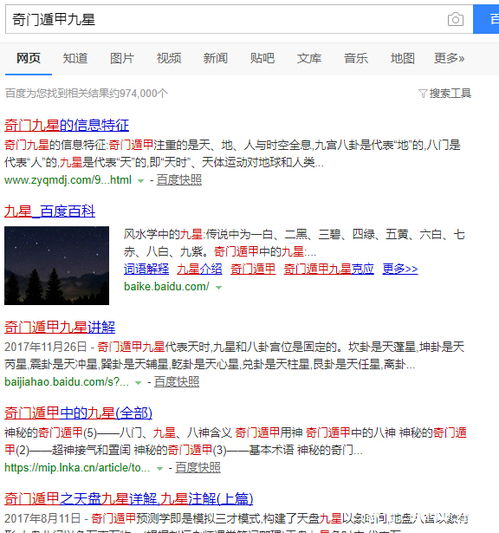Open the 图片 tab
The image size is (499, 533).
pyautogui.click(x=122, y=58)
